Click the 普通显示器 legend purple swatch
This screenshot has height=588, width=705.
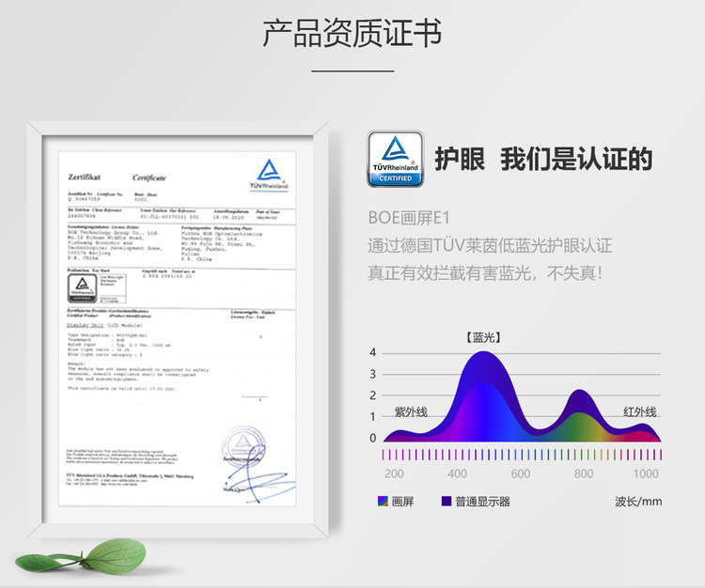(x=446, y=501)
